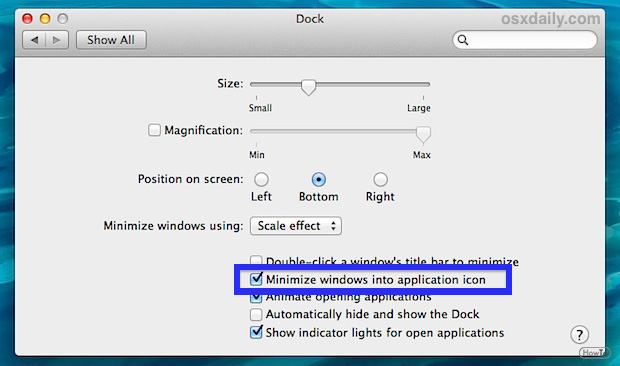
Task: Open the Scale effect dropdown menu
Action: 296,226
